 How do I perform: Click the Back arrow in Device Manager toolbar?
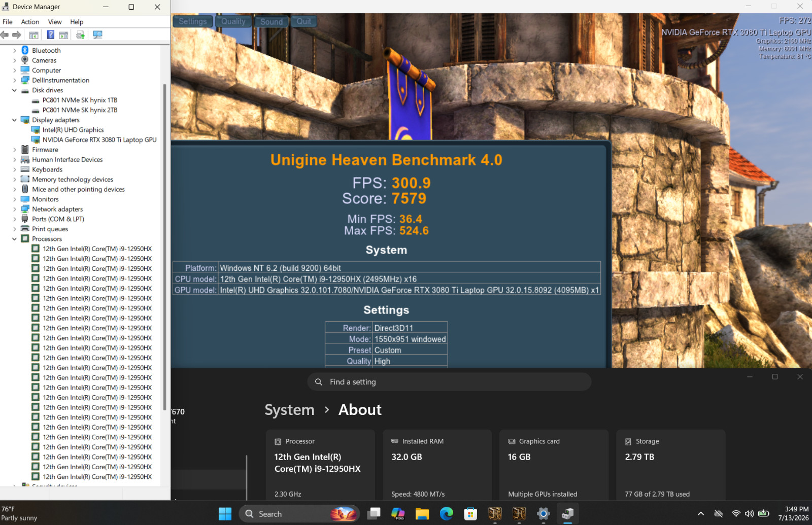[5, 35]
